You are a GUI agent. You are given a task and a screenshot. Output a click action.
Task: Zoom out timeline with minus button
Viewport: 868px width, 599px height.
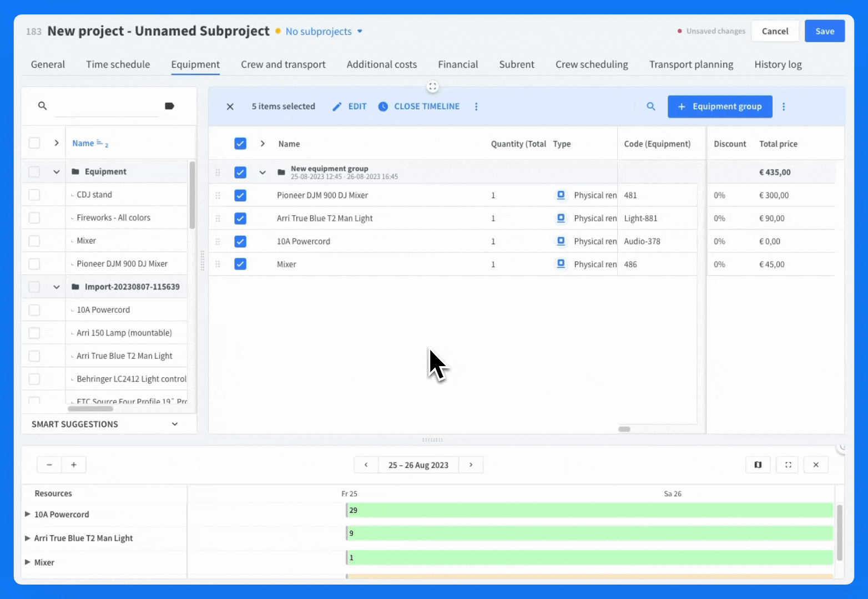pos(49,465)
